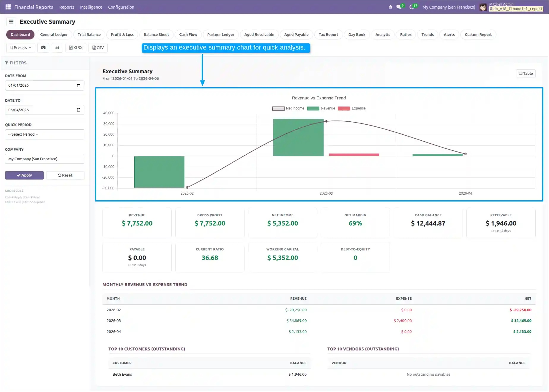Toggle Net Income series in chart legend
The width and height of the screenshot is (549, 392).
coord(288,108)
